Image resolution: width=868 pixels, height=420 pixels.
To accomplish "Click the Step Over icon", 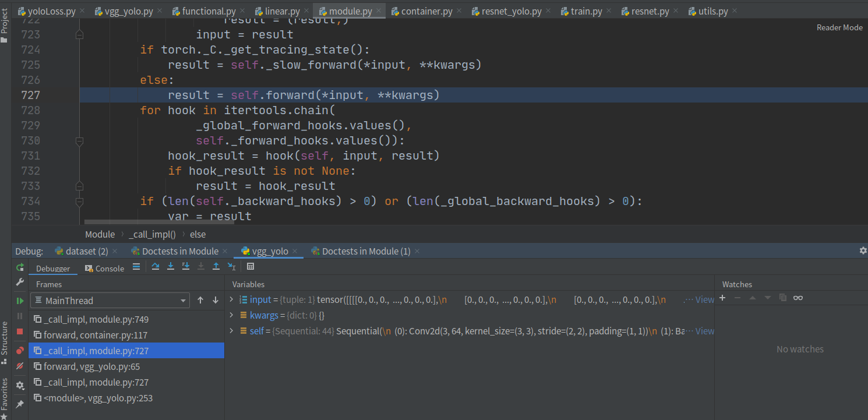I will (x=155, y=266).
